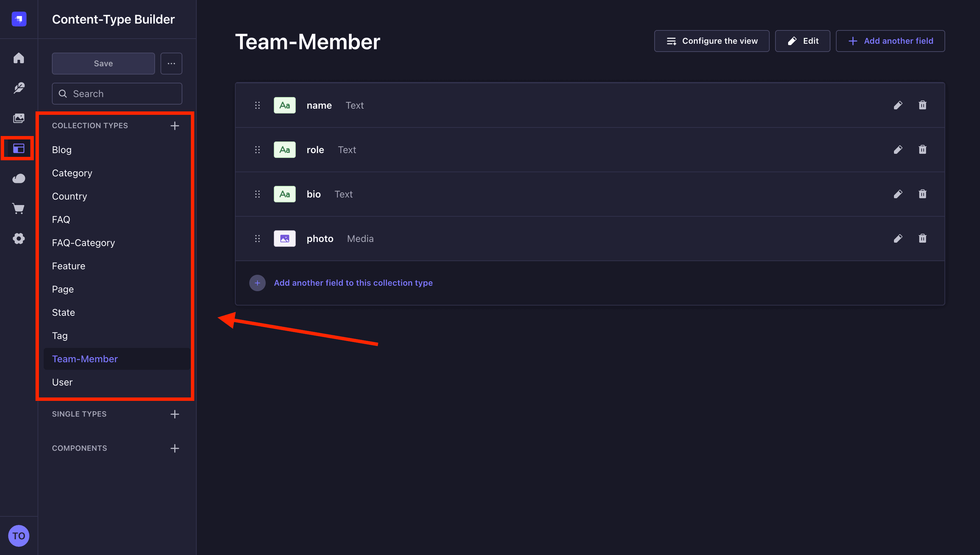This screenshot has height=555, width=980.
Task: Open the more options ellipsis button
Action: tap(171, 63)
